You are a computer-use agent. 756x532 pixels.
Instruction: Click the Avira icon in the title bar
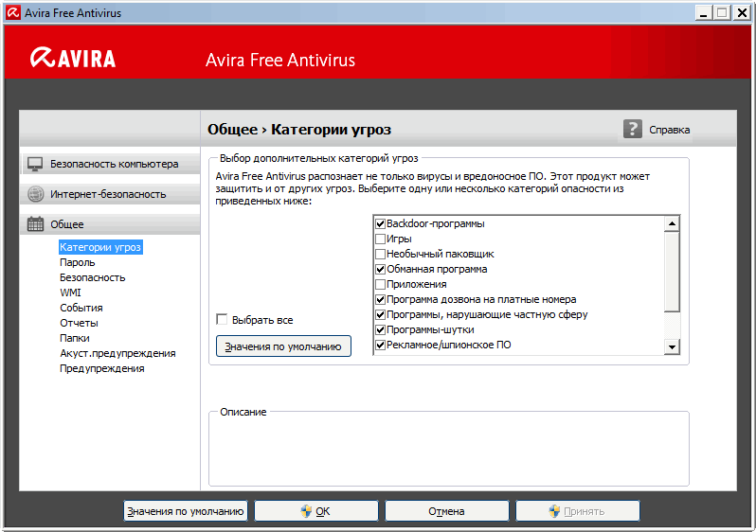[x=12, y=13]
